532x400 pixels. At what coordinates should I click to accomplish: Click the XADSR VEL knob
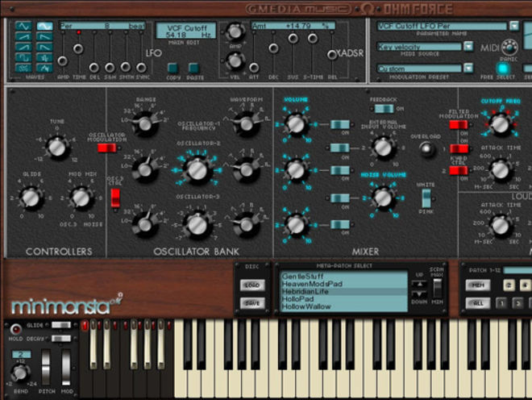[235, 61]
